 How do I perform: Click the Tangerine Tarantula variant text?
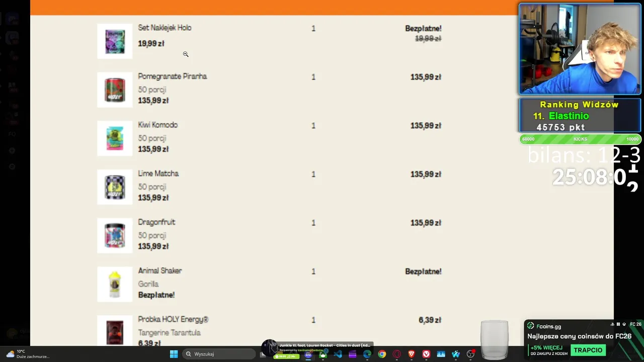(169, 333)
